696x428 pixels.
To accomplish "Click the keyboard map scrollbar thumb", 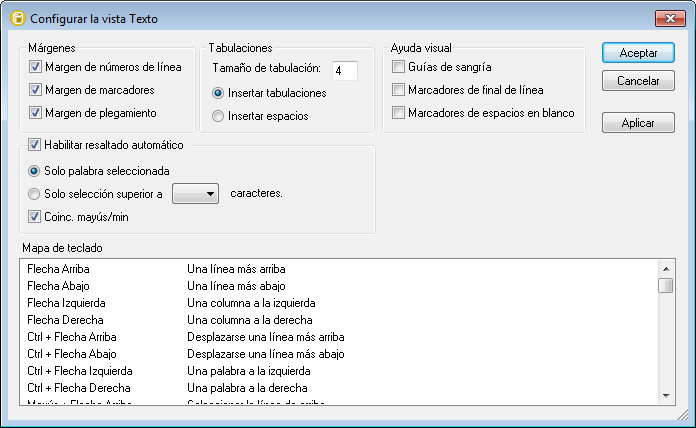I will (666, 285).
